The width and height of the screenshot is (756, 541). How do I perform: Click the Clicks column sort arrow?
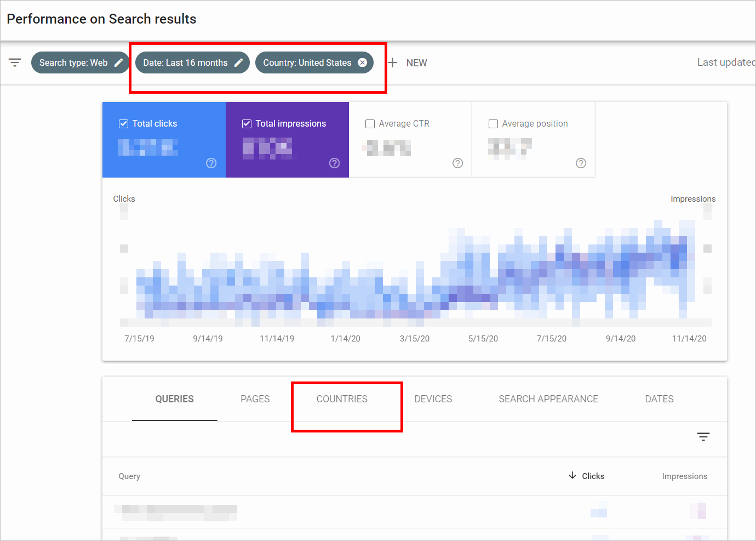click(572, 476)
